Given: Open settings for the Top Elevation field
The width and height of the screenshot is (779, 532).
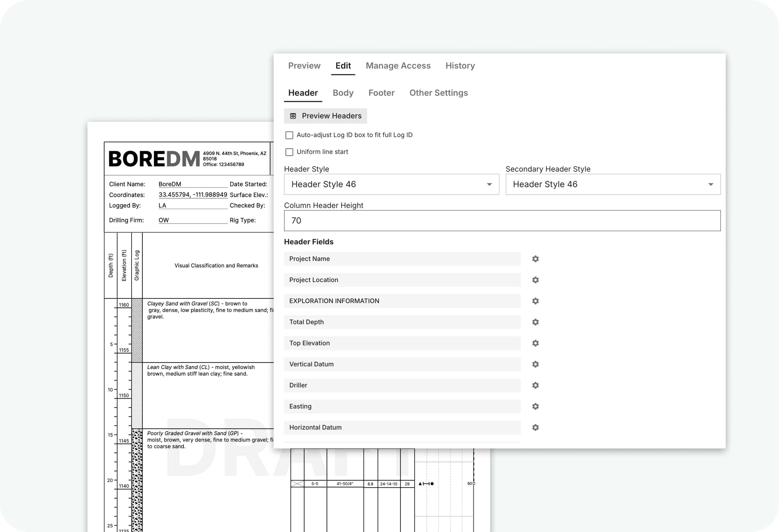Looking at the screenshot, I should click(535, 343).
